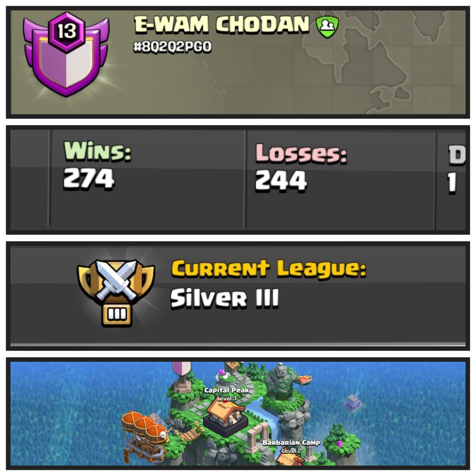Click the clan tag #8Q2Q2PG0

(172, 47)
